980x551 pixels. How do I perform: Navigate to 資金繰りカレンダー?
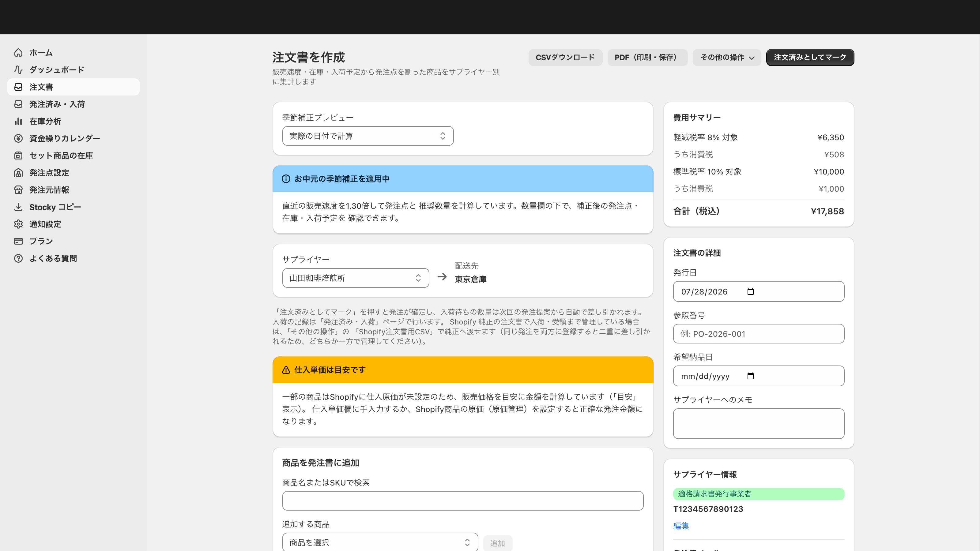tap(73, 138)
